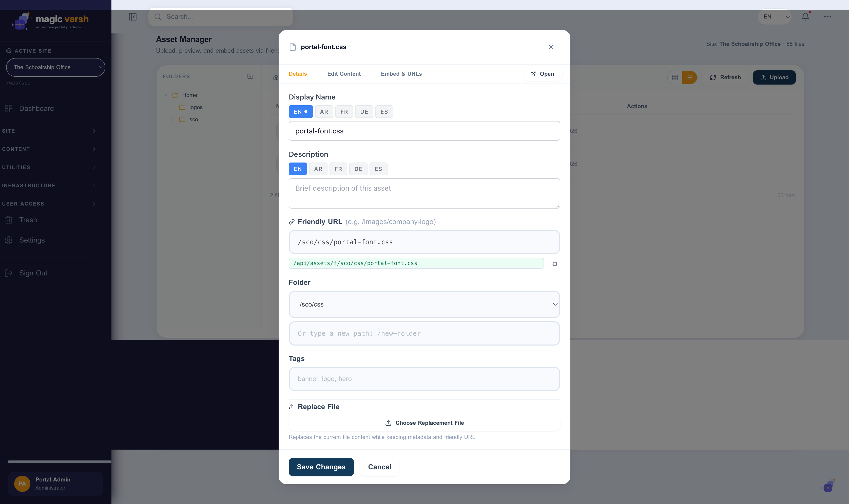Click the Tags input field
The image size is (849, 504).
[x=424, y=379]
